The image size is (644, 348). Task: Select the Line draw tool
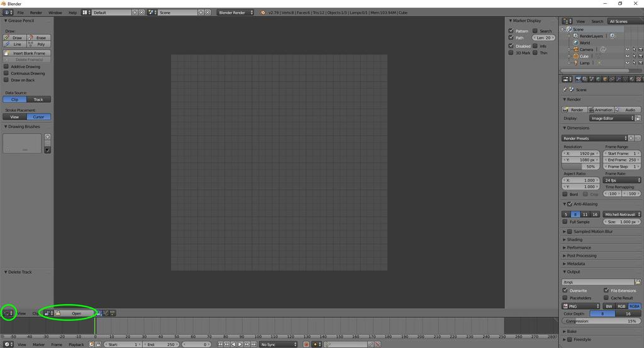[15, 44]
